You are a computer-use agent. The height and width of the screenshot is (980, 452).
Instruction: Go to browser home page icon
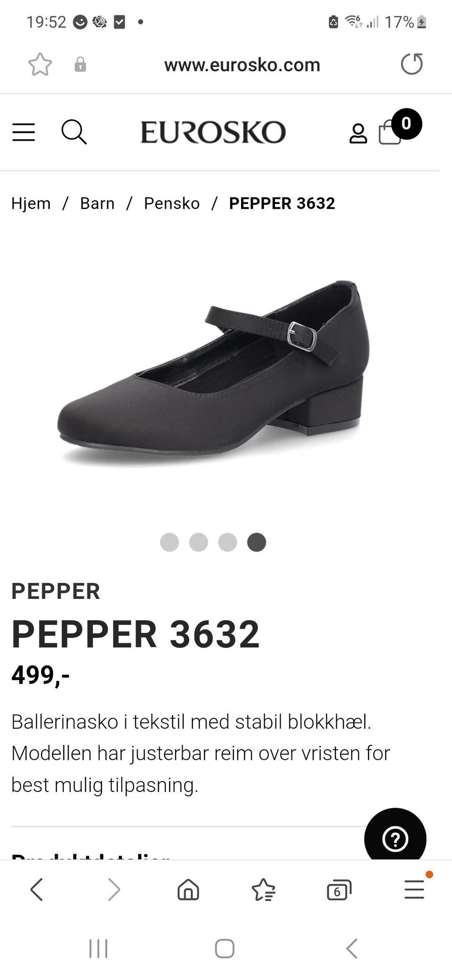[188, 890]
